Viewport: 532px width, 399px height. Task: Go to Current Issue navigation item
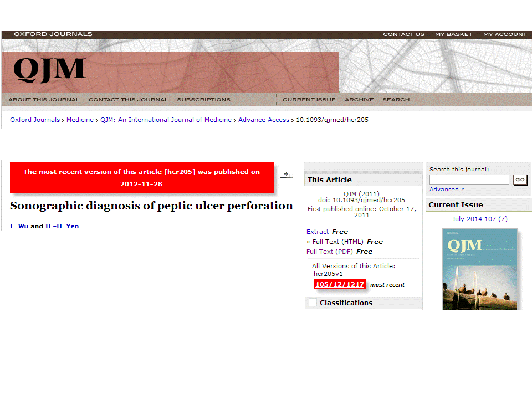point(309,100)
